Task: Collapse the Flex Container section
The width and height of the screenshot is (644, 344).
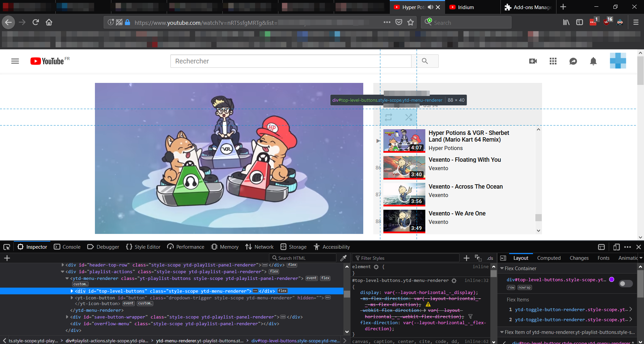Action: [x=502, y=268]
